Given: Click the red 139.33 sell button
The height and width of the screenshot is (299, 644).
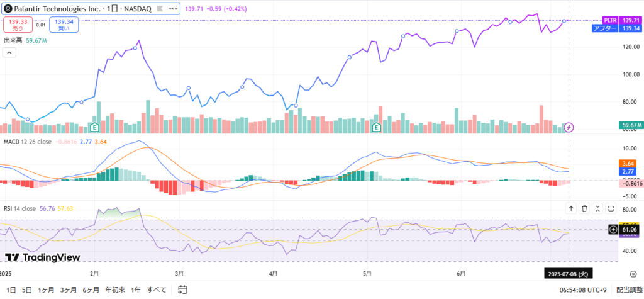Looking at the screenshot, I should (x=18, y=25).
